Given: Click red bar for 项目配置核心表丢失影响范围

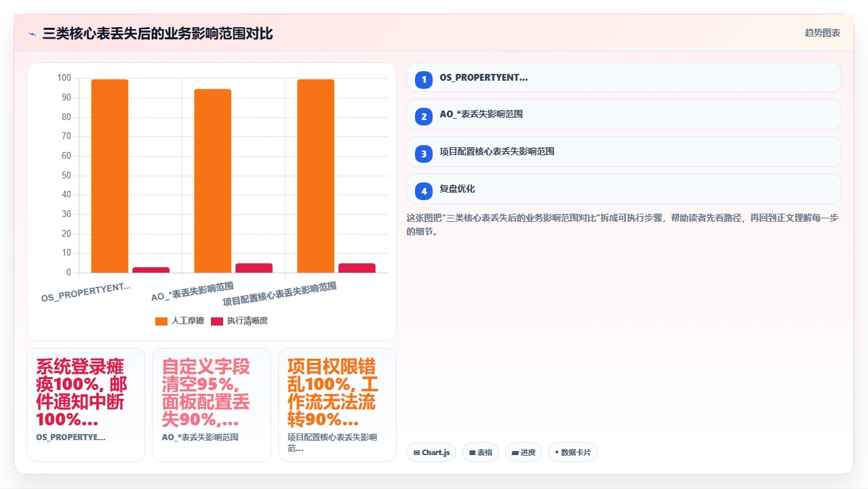Looking at the screenshot, I should 357,268.
